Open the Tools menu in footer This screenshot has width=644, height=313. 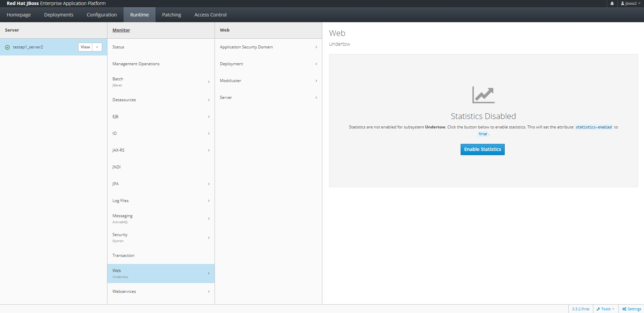coord(605,309)
